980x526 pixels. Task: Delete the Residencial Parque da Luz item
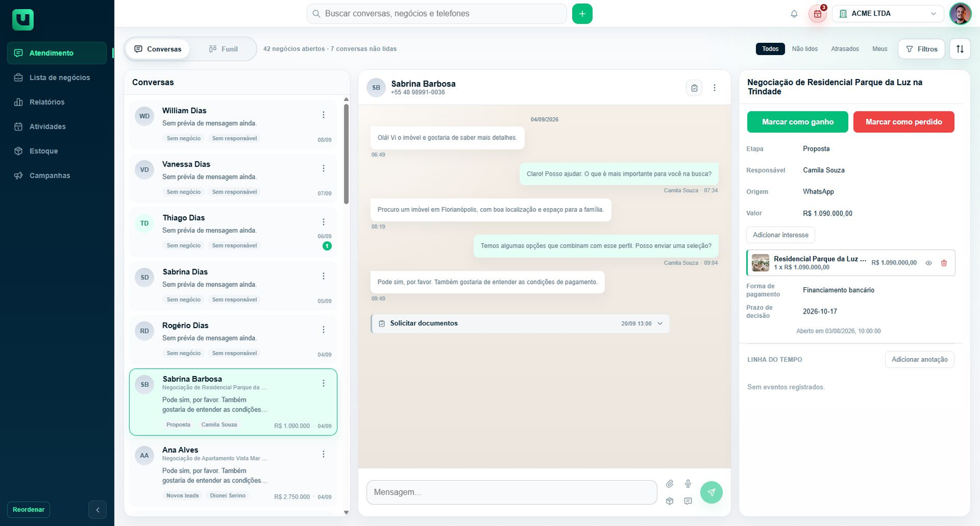click(944, 263)
